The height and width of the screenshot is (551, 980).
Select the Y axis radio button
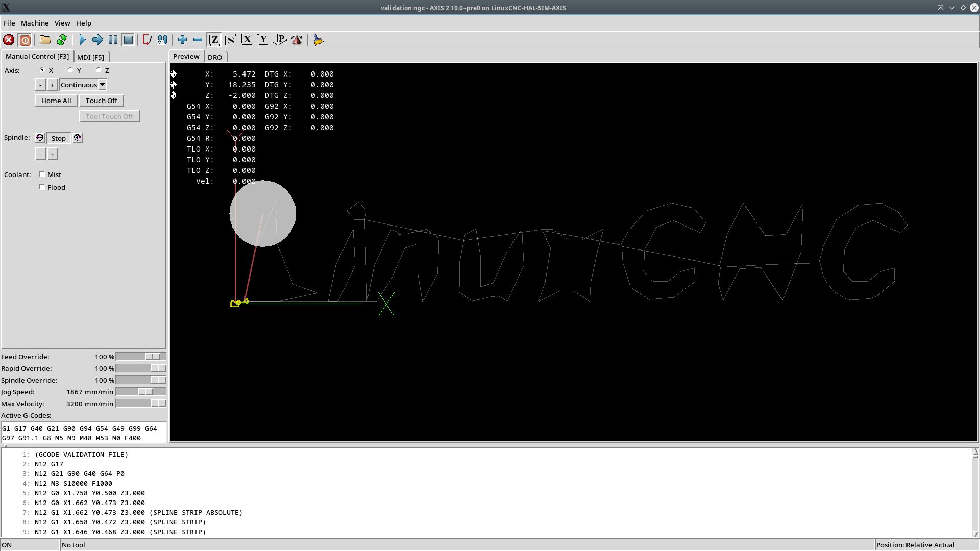pos(70,70)
